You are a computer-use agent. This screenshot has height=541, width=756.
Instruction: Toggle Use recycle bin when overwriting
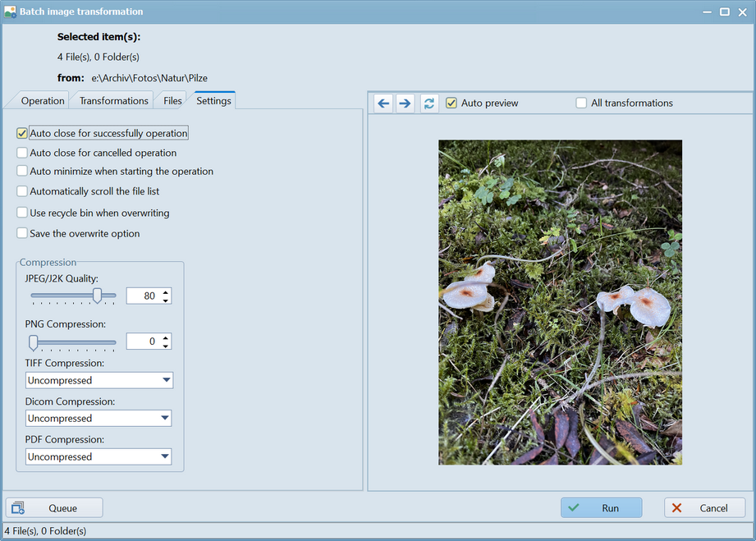(x=22, y=213)
